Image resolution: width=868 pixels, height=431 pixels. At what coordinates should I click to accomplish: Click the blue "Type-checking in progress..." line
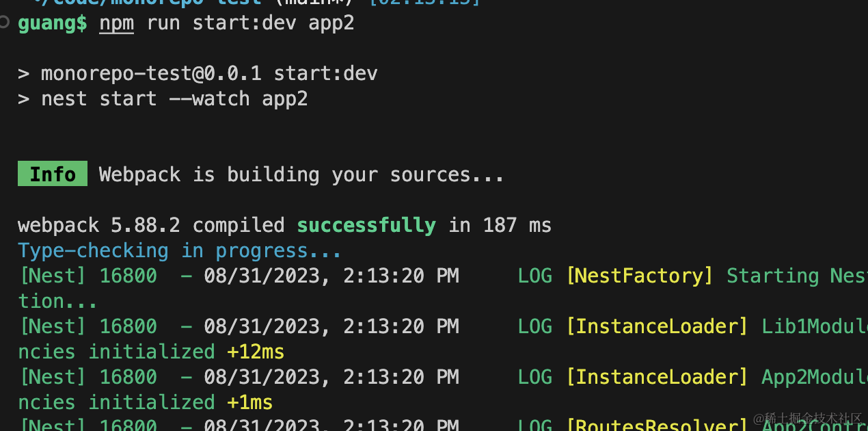[180, 251]
